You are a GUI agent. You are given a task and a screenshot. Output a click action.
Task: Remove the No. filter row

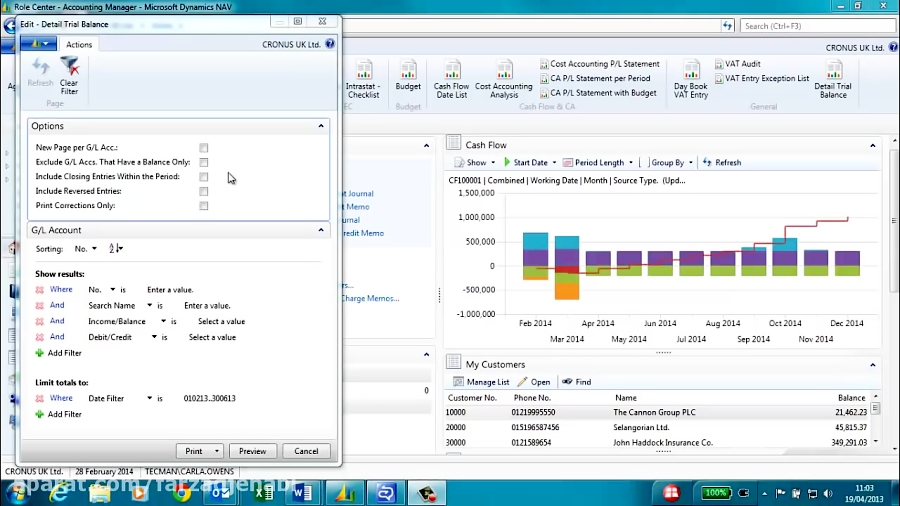[x=40, y=290]
